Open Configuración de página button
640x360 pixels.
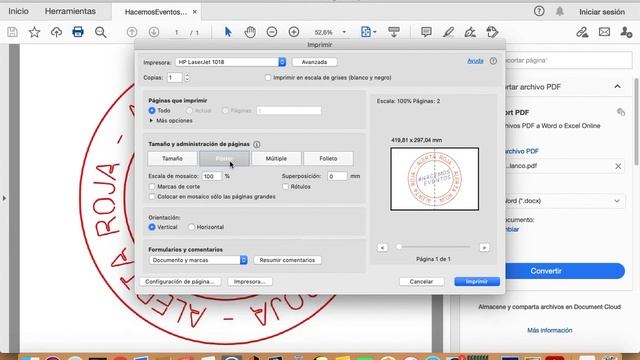point(180,282)
